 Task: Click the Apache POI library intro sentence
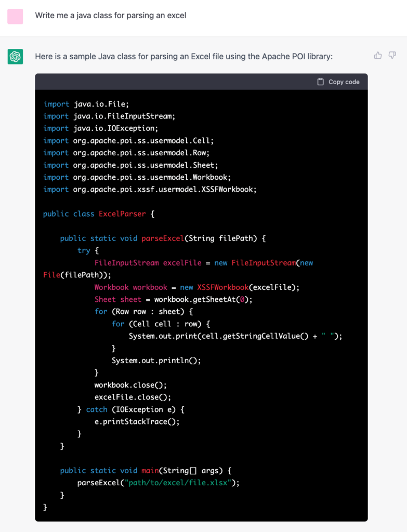tap(183, 56)
